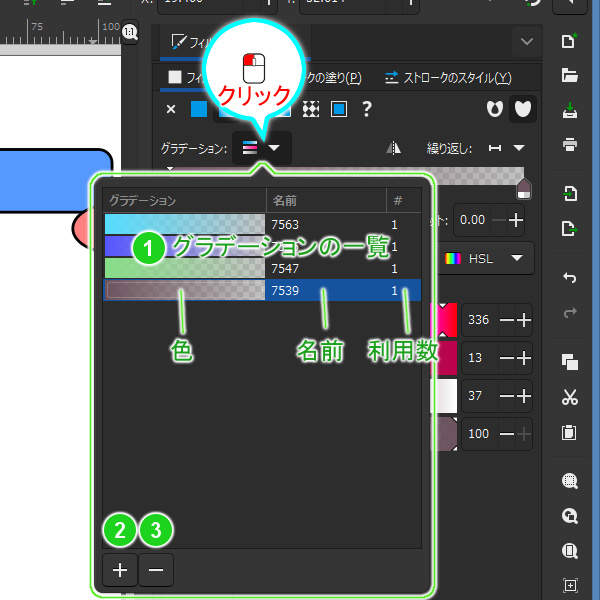Choose swatch paint type

(x=339, y=109)
